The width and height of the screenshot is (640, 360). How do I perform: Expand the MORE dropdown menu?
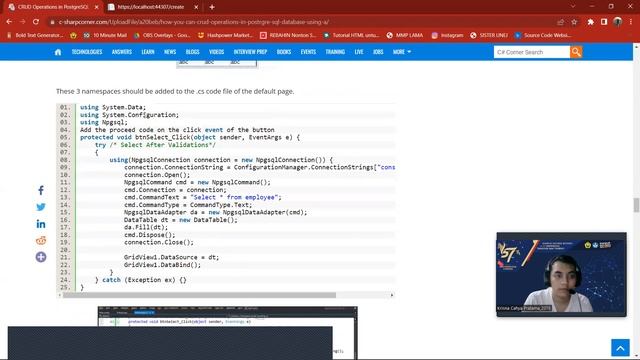point(402,52)
